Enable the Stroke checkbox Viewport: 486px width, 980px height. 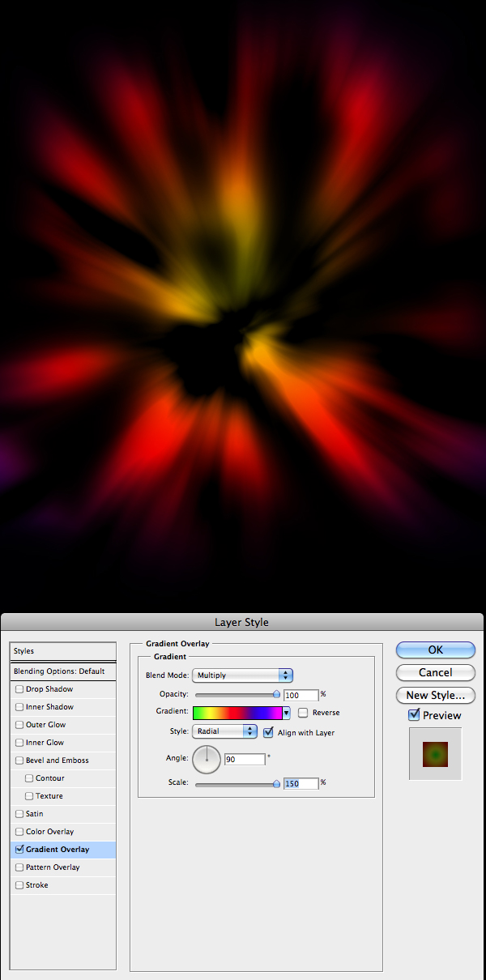(19, 885)
